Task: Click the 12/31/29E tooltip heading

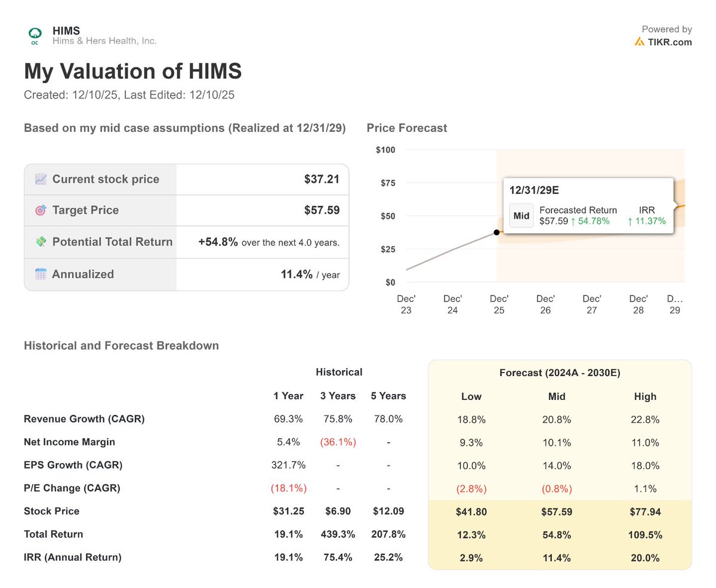Action: point(533,190)
